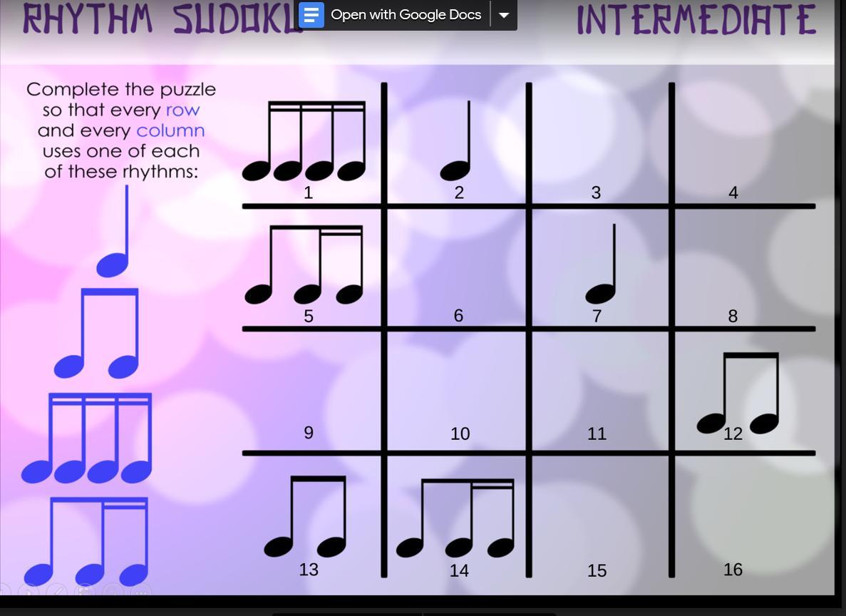Select empty puzzle cell 10

pyautogui.click(x=456, y=391)
